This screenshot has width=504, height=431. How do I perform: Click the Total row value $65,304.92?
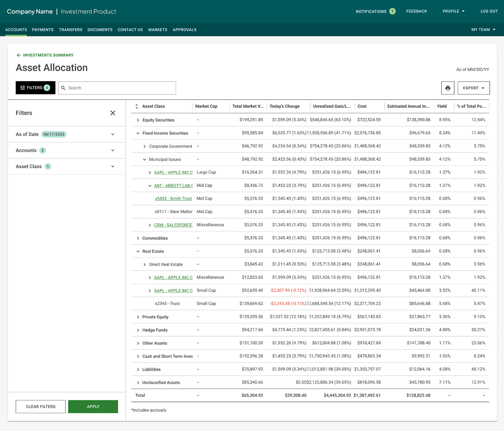click(x=252, y=395)
